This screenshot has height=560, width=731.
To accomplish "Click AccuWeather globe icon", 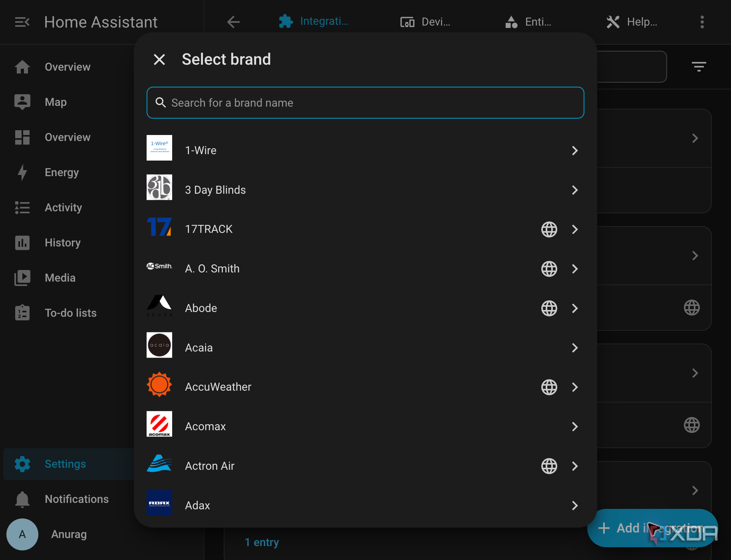I will pos(549,387).
